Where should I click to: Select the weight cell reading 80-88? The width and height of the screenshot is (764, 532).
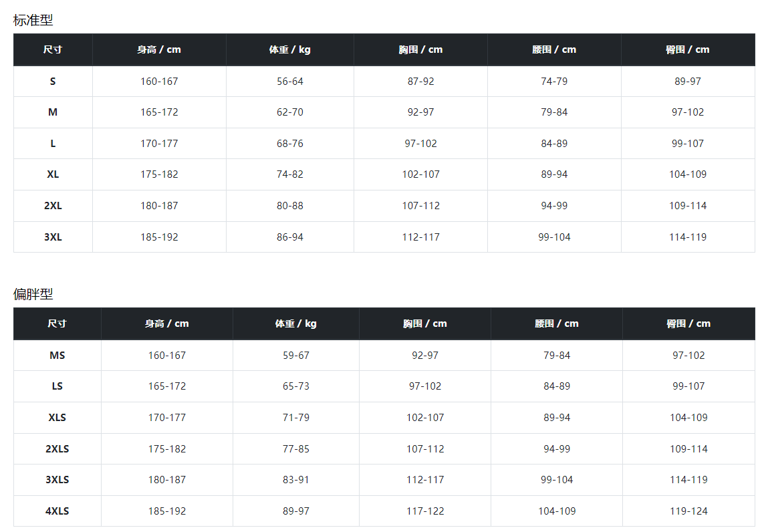[x=290, y=206]
